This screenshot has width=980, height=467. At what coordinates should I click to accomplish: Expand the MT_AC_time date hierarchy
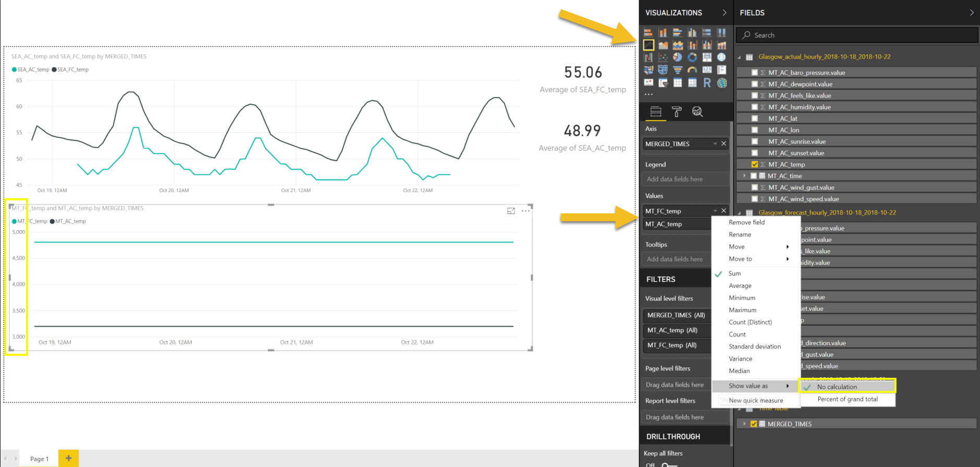tap(745, 176)
